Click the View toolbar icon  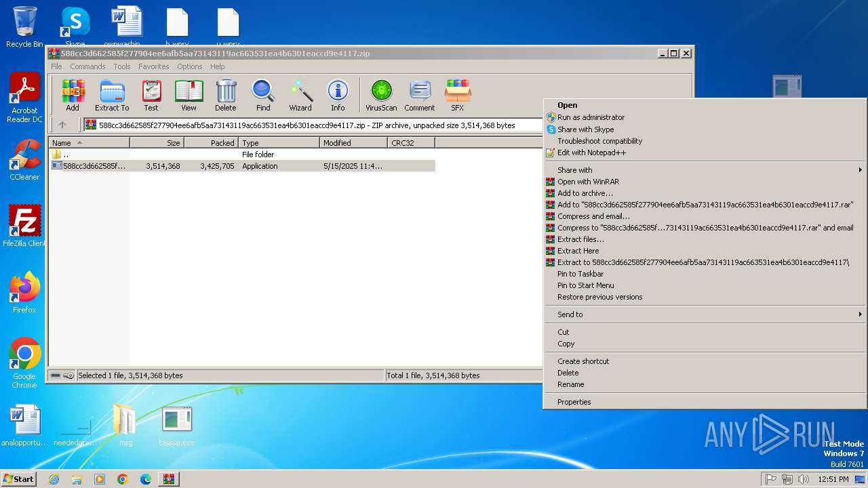tap(189, 96)
